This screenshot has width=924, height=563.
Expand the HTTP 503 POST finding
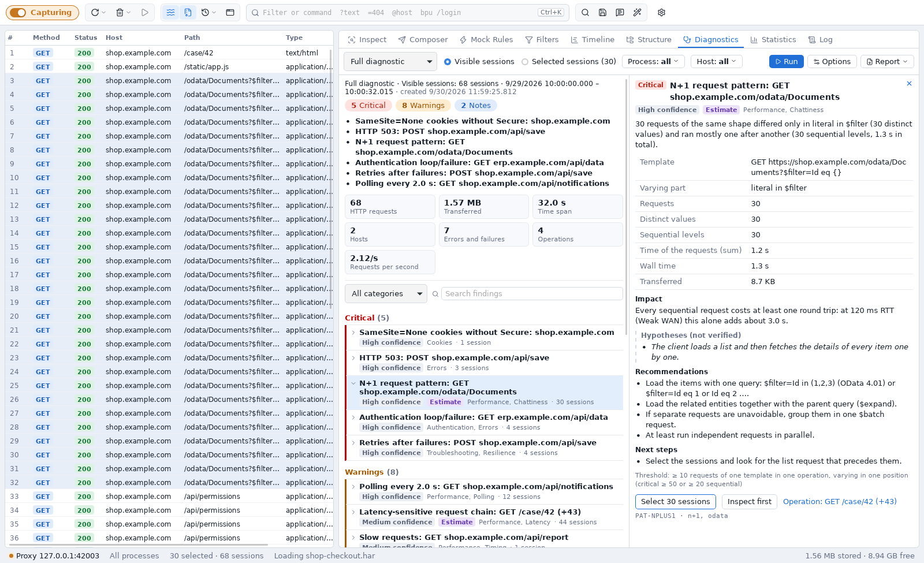pos(484,363)
